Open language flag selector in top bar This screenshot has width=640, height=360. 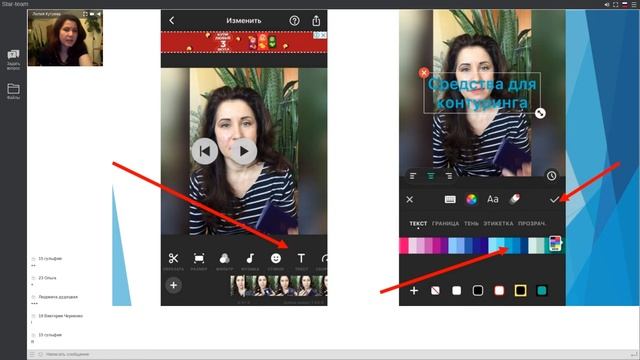(624, 4)
